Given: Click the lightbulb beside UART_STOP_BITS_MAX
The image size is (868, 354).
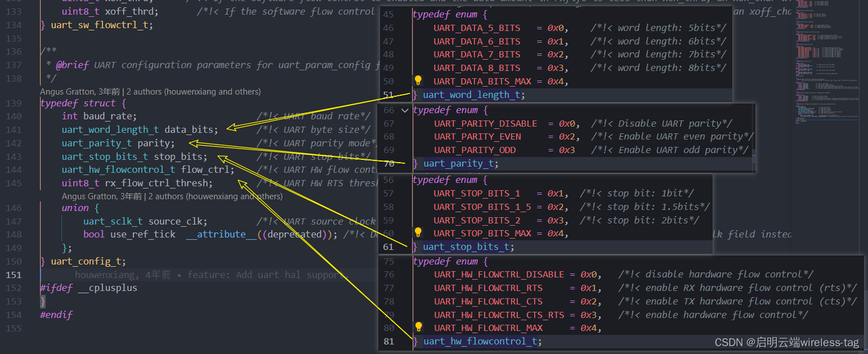Looking at the screenshot, I should coord(418,232).
